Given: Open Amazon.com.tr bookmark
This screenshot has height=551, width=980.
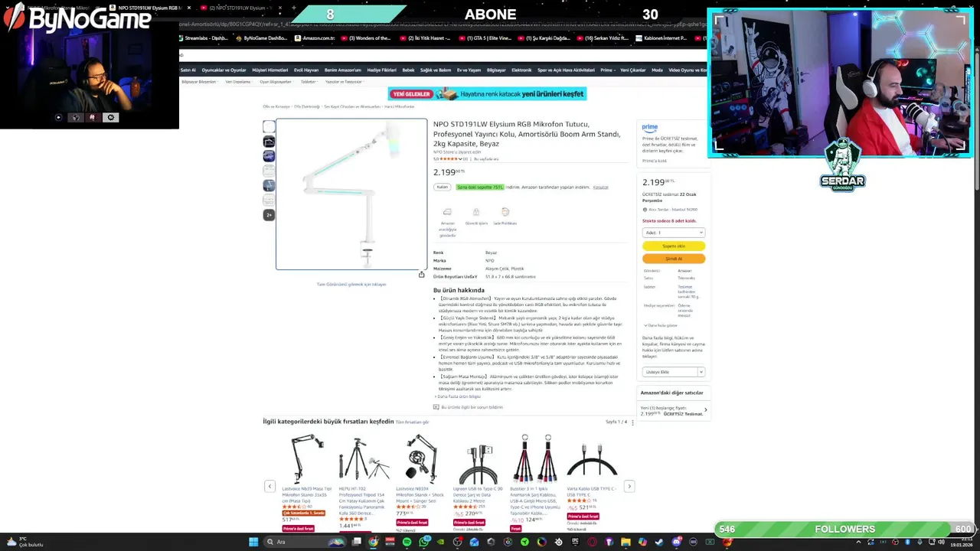Looking at the screenshot, I should pyautogui.click(x=315, y=37).
